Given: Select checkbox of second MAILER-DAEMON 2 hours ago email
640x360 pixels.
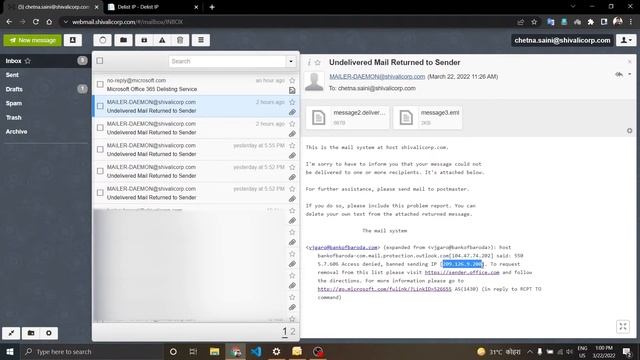Looking at the screenshot, I should click(x=100, y=128).
